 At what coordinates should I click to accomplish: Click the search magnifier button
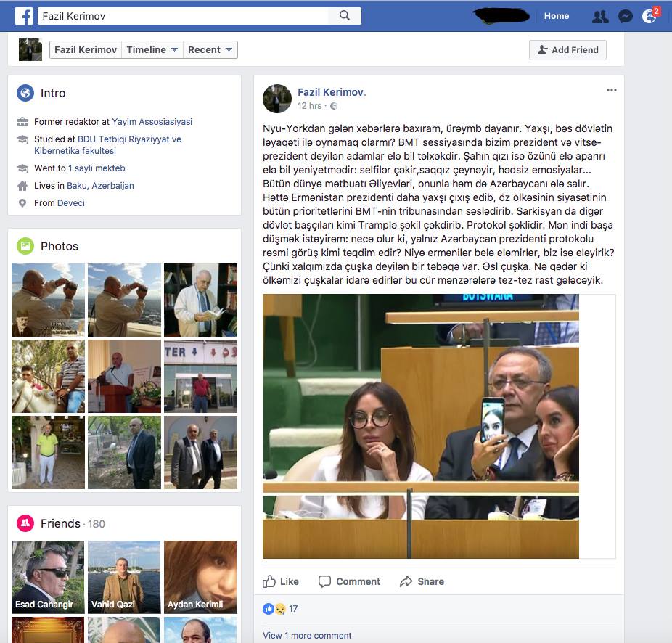345,16
